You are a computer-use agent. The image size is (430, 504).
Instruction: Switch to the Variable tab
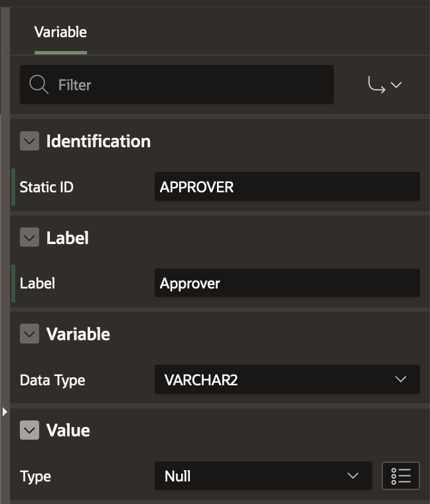(x=60, y=32)
